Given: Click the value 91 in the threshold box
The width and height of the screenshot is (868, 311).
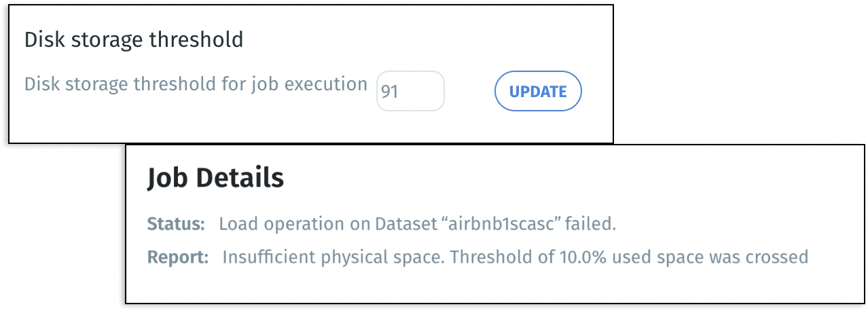Looking at the screenshot, I should 389,92.
